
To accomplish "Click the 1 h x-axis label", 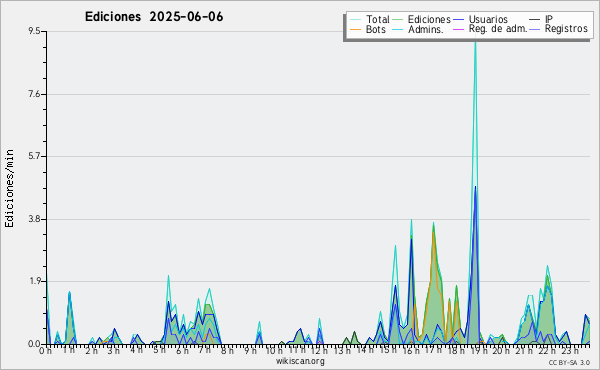I will pos(69,350).
